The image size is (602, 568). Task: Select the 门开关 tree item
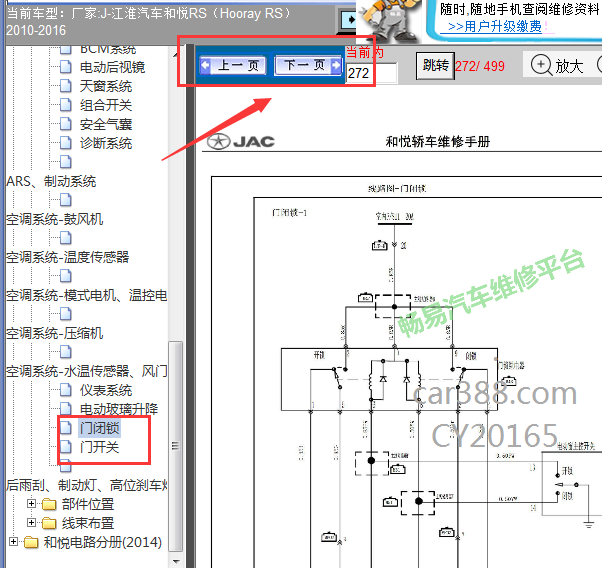pyautogui.click(x=100, y=447)
